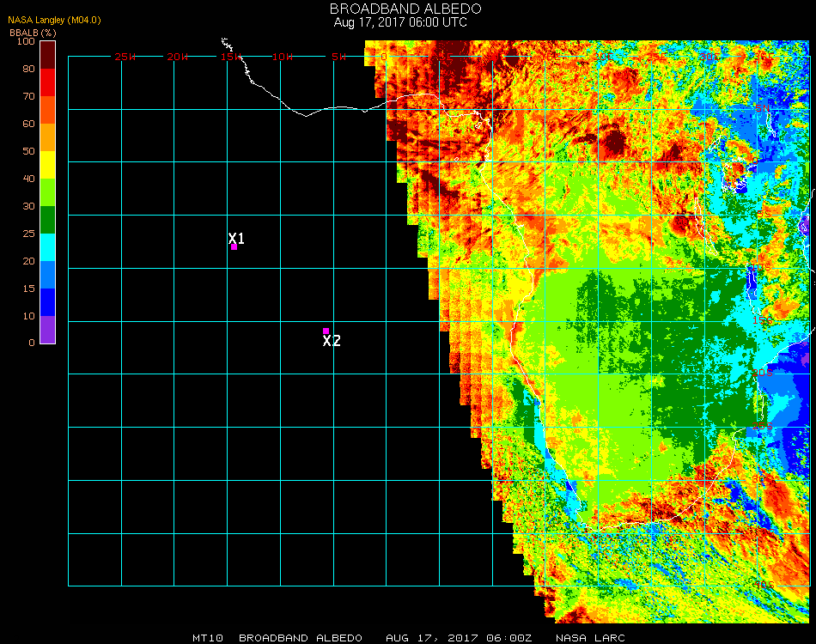Click the 20W longitude label
This screenshot has height=644, width=816.
[177, 57]
